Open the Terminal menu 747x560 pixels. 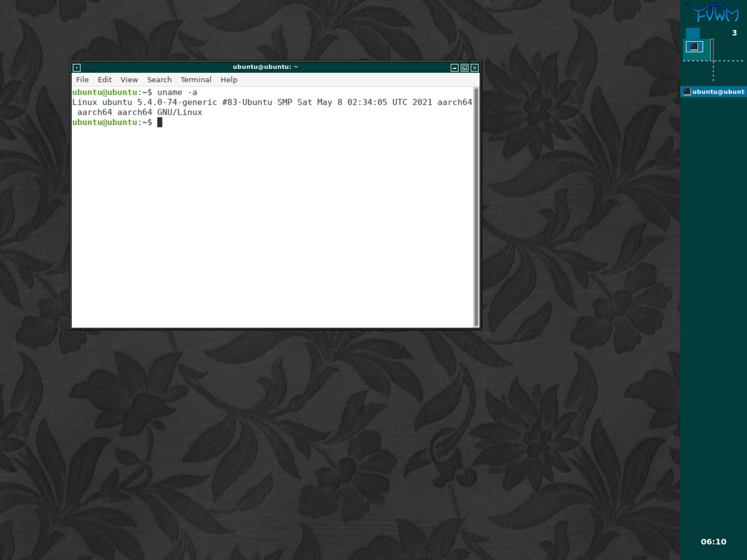(x=195, y=80)
